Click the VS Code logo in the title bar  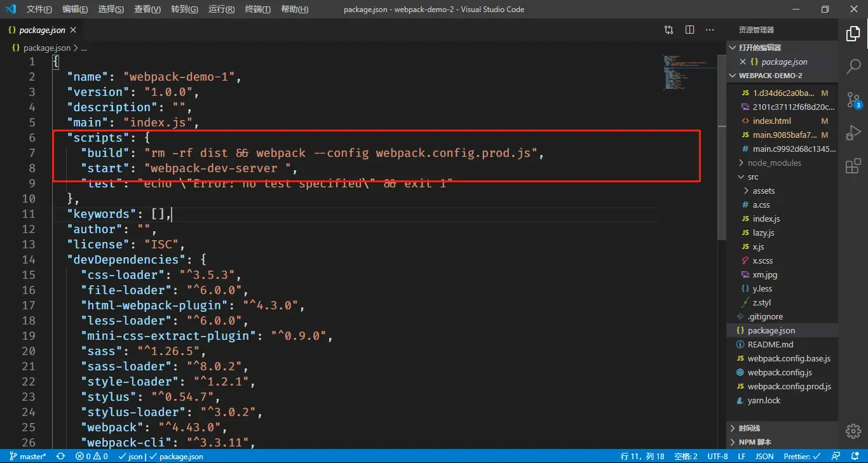click(x=11, y=9)
